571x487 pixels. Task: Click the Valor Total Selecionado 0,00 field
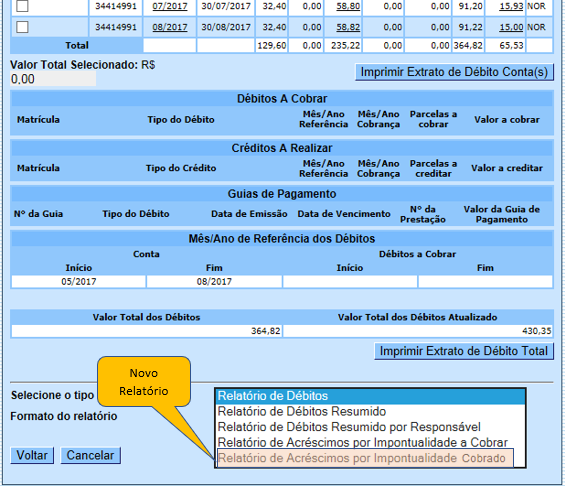(x=53, y=79)
